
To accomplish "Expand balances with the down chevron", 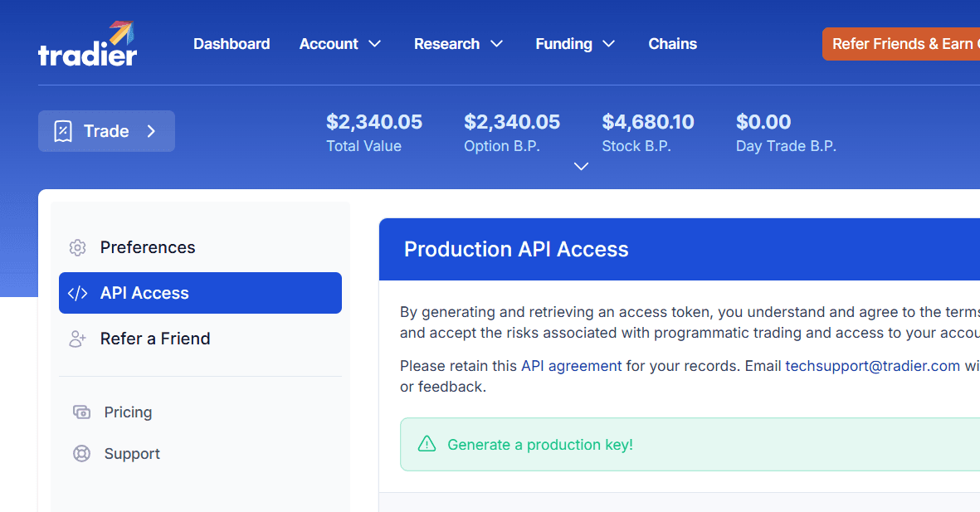I will tap(581, 166).
